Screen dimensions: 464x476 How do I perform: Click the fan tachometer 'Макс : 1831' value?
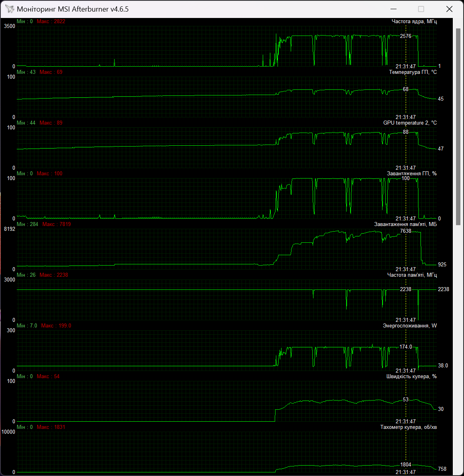pos(51,427)
